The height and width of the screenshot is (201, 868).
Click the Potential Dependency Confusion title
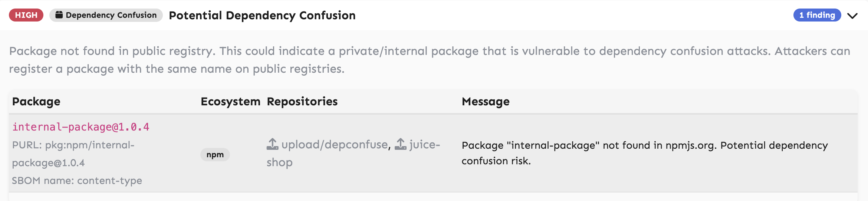pos(262,16)
